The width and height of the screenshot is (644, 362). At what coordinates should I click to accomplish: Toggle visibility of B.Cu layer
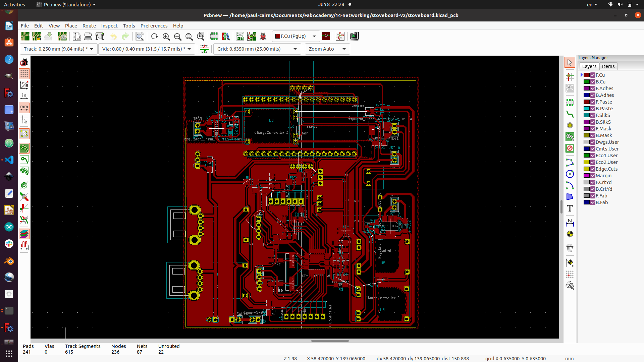tap(593, 82)
